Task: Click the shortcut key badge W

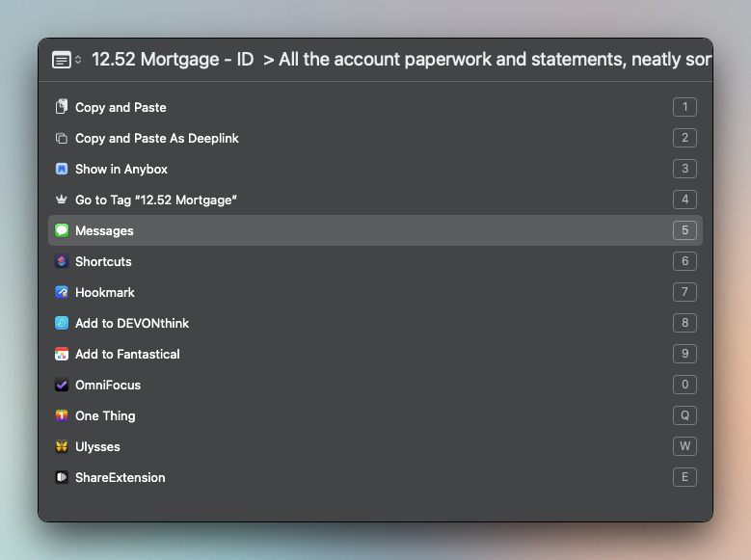Action: pos(684,446)
